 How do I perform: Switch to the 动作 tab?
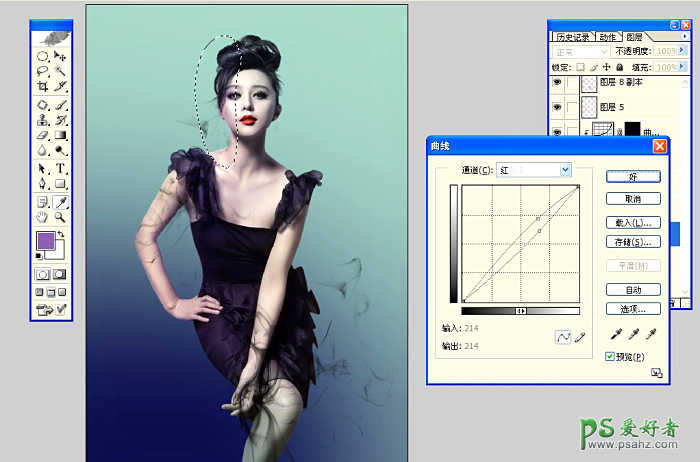click(x=609, y=36)
